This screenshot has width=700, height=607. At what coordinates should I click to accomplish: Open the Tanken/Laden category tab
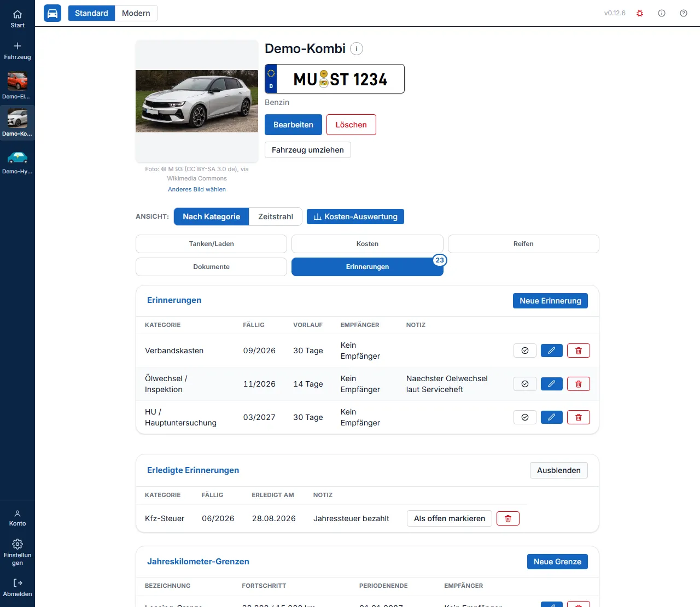[212, 244]
